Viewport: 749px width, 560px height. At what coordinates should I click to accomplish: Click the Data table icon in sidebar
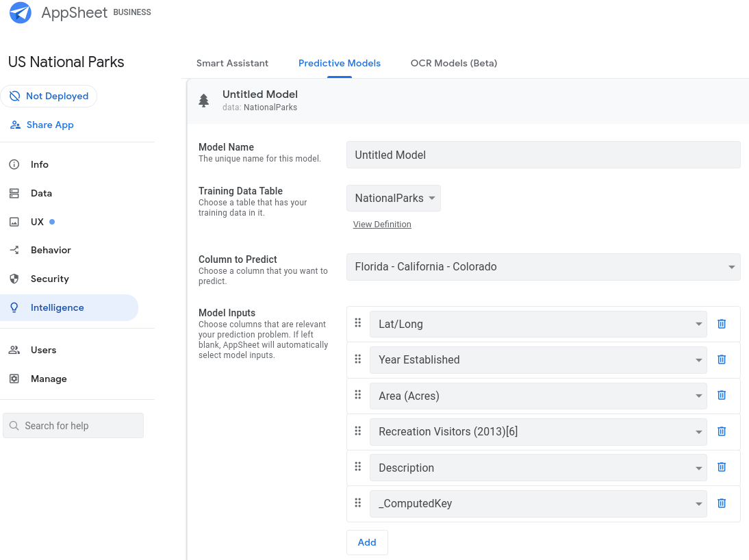pos(14,193)
